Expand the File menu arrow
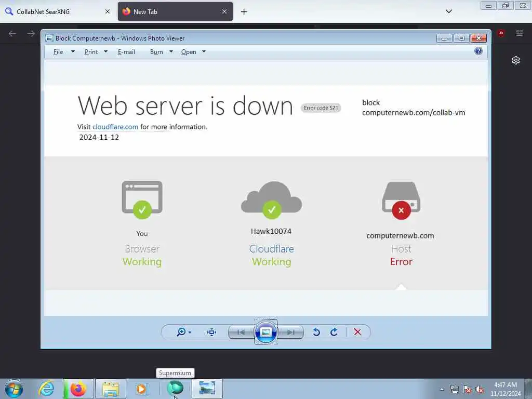532x399 pixels. tap(73, 51)
